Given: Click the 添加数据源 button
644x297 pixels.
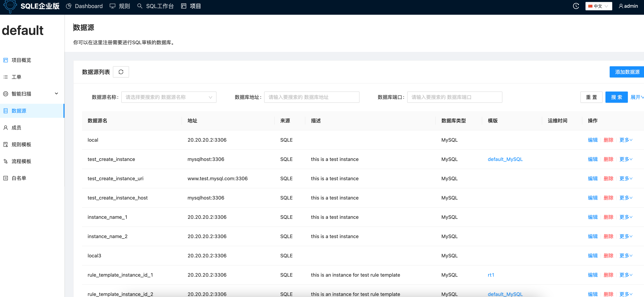Looking at the screenshot, I should click(x=626, y=72).
